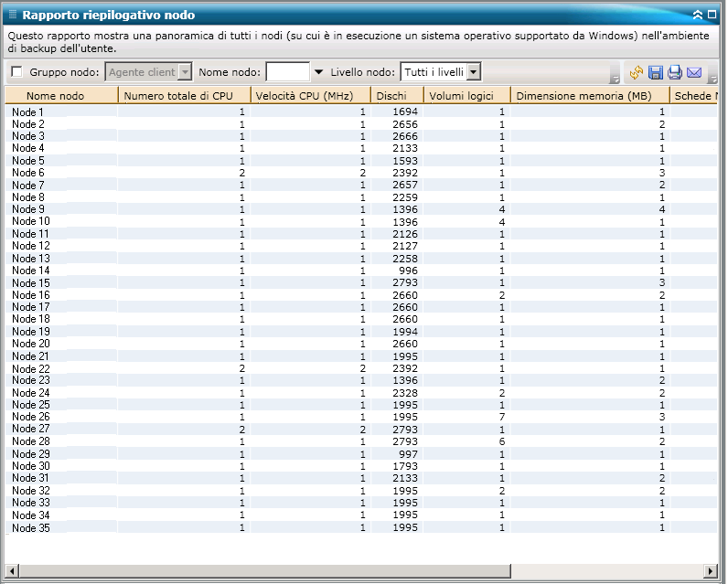Click value 2258 in Node 13 row
This screenshot has width=728, height=584.
tap(405, 259)
